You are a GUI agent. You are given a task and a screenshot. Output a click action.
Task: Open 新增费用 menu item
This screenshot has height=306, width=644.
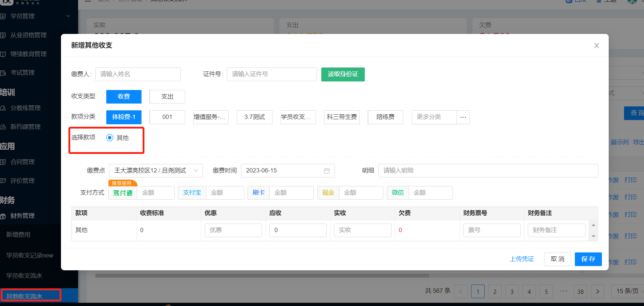tap(18, 235)
